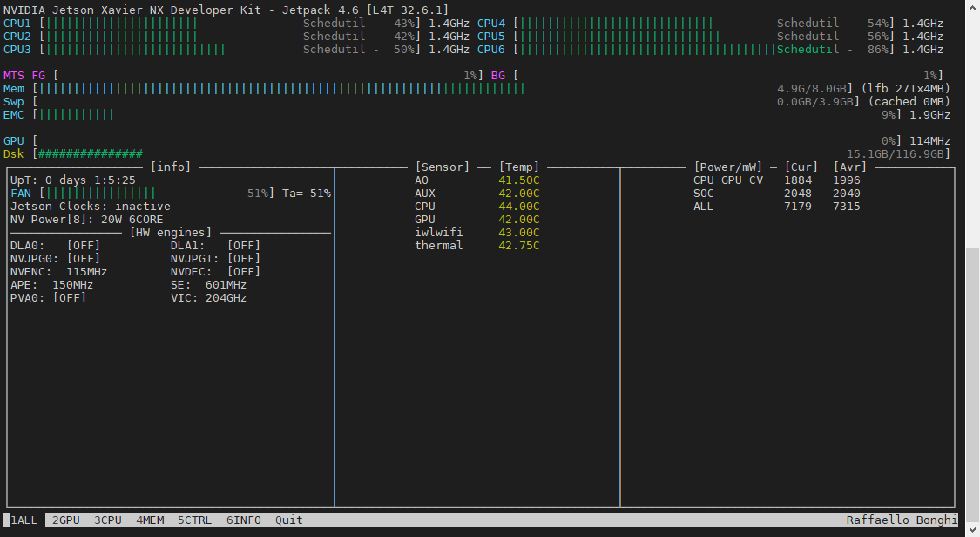Open the 6INFO tab

[x=243, y=520]
